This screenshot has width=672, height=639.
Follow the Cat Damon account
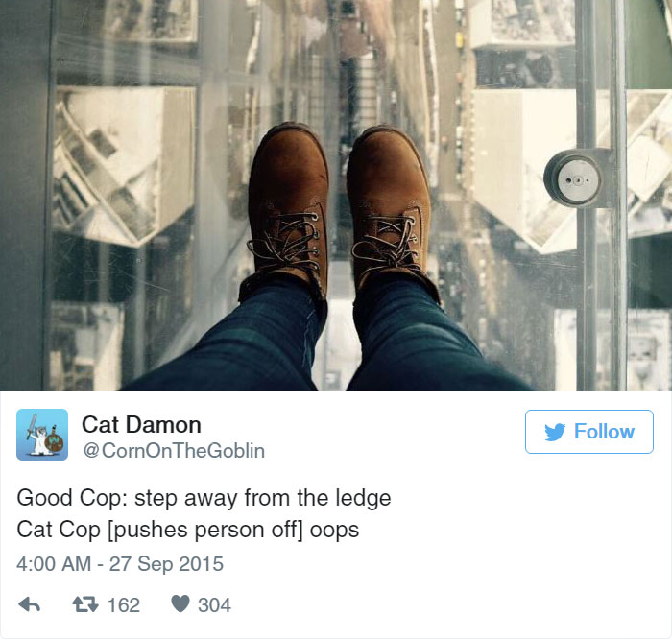click(589, 432)
